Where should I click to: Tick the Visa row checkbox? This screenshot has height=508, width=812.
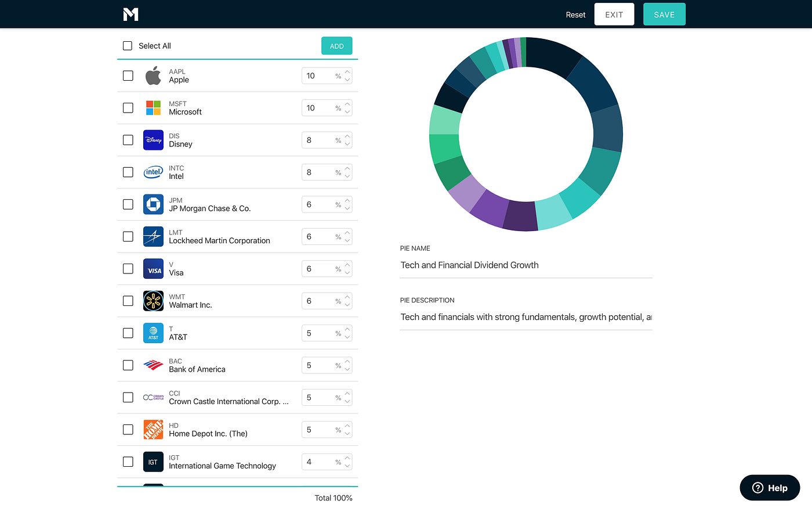click(128, 269)
